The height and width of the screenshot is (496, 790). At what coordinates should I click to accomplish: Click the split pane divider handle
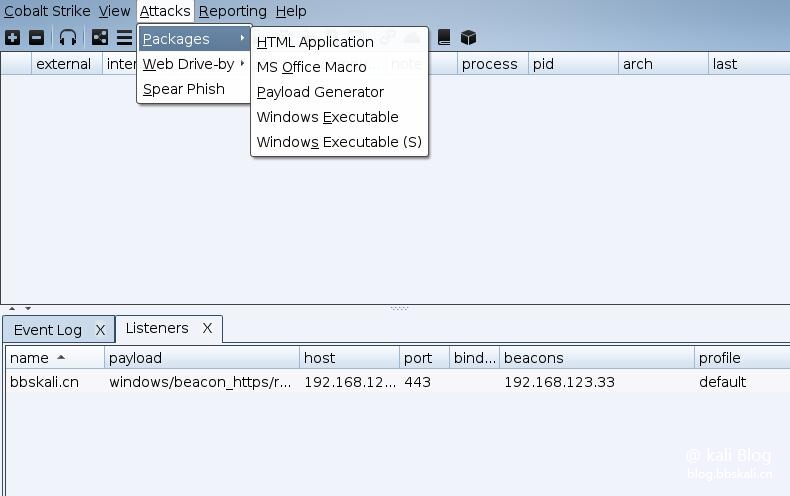399,308
